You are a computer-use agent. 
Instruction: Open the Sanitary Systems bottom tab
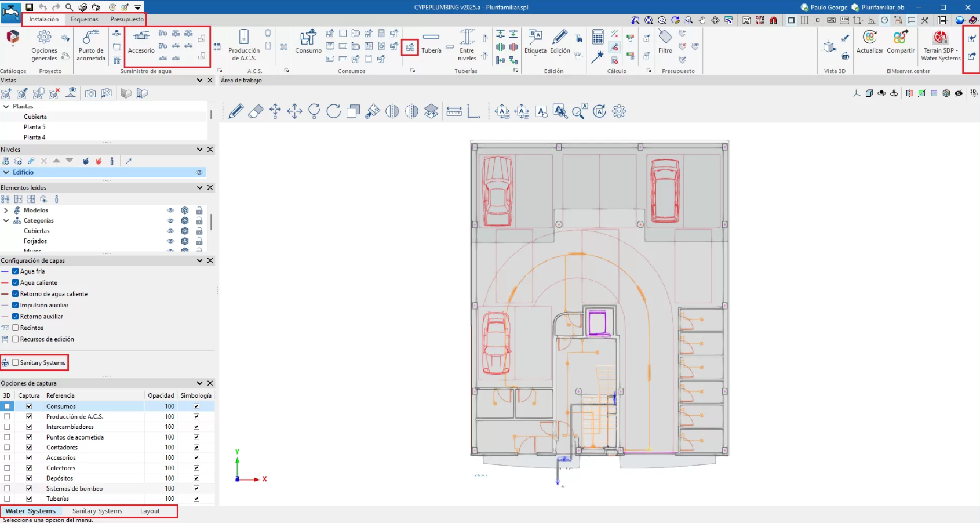pyautogui.click(x=97, y=511)
